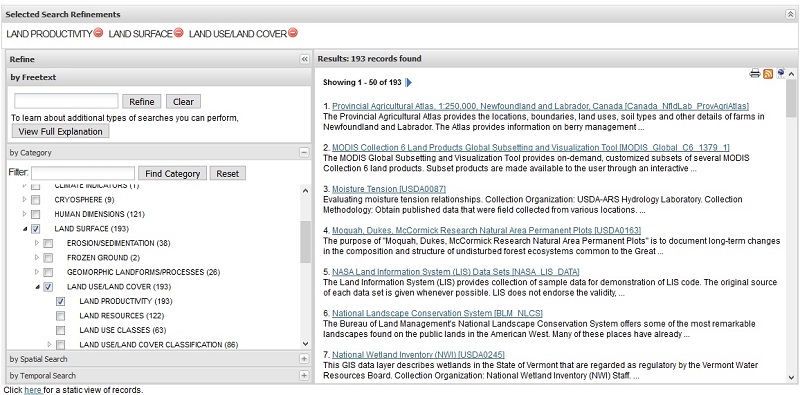Check the LAND USE CLASSES checkbox
Viewport: 800px width, 395px height.
61,330
